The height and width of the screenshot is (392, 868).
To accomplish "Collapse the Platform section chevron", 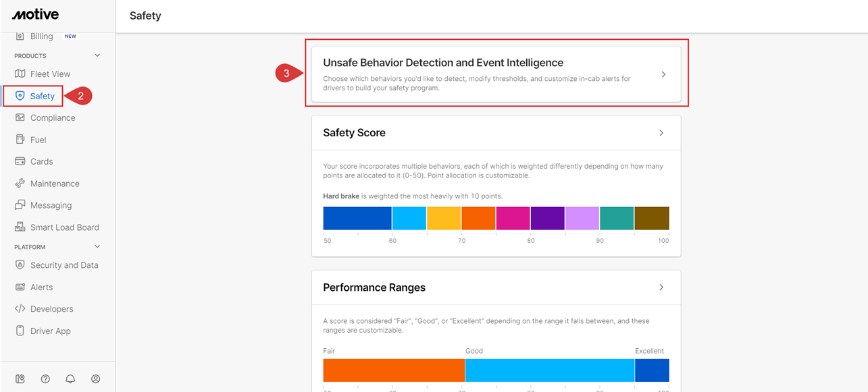I will coord(97,247).
